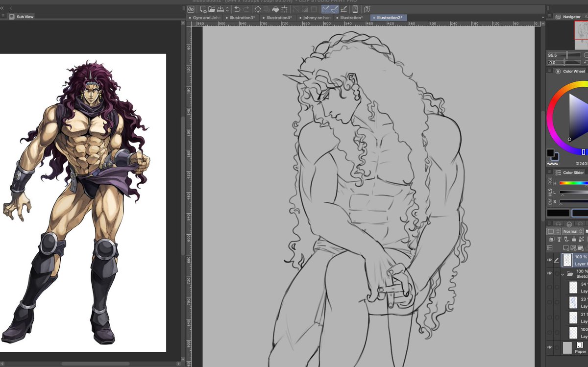Toggle Lock Transparent Pixels icon

click(581, 239)
